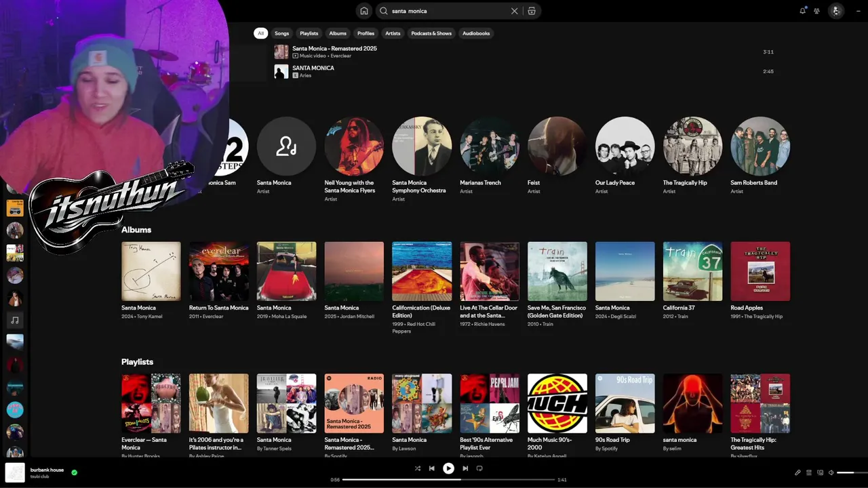Open Tony Kamel's Santa Monica album
The image size is (868, 488).
pos(151,271)
